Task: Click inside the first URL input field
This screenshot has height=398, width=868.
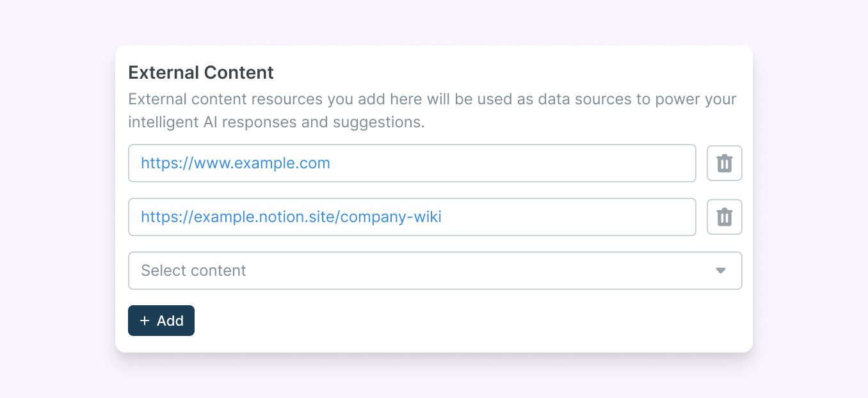Action: (412, 163)
